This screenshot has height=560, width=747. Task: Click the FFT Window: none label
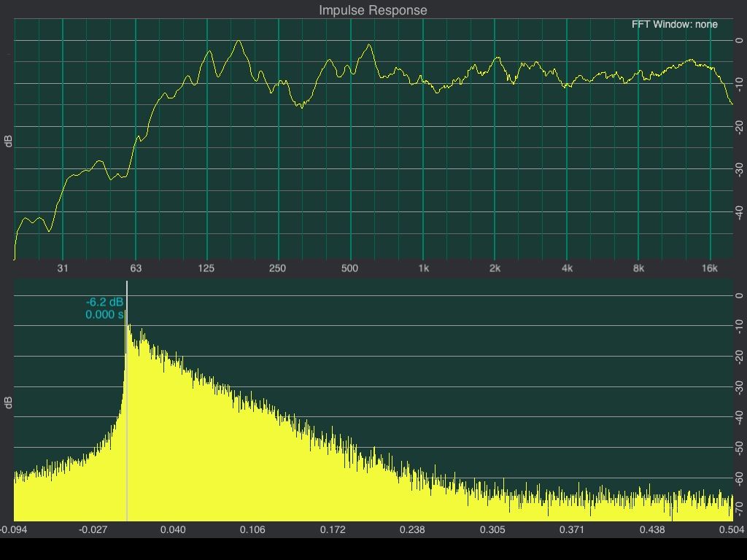674,24
